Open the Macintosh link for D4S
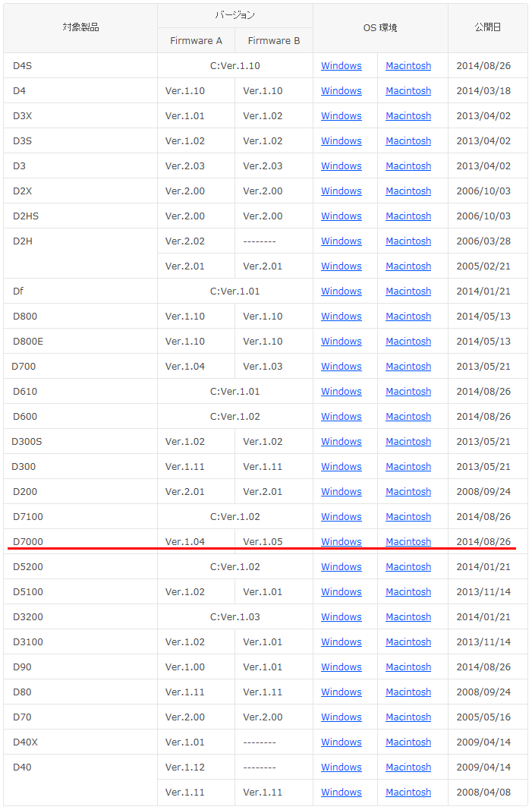This screenshot has height=810, width=532. (x=408, y=65)
